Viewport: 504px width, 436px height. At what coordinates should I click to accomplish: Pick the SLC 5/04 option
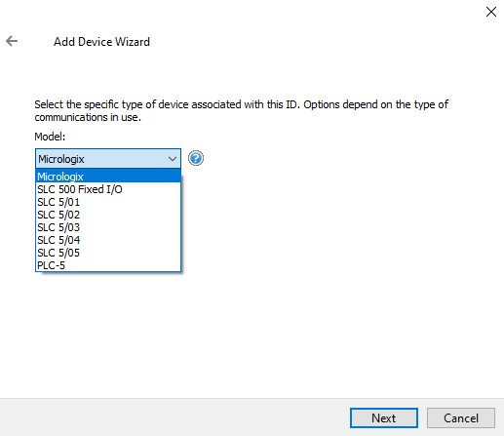pyautogui.click(x=108, y=240)
